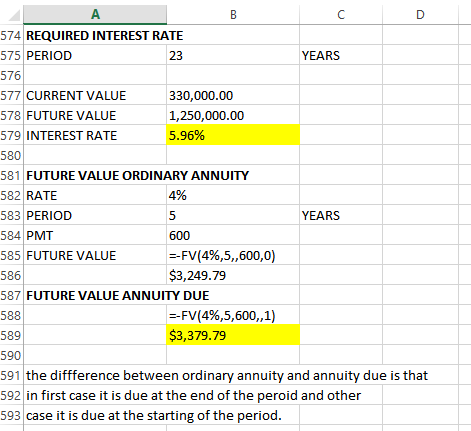Viewport: 471px width, 431px height.
Task: Select the =-FV(4%,5,600,,1) formula cell
Action: (233, 315)
